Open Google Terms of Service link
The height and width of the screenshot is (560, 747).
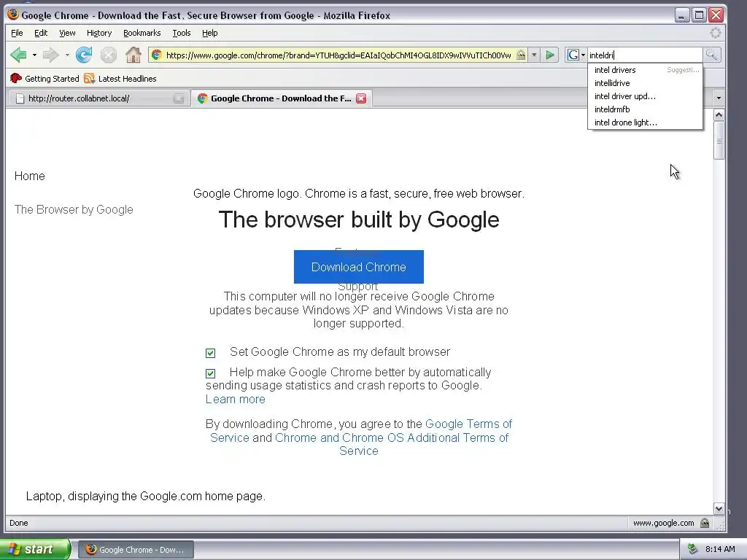[x=361, y=430]
